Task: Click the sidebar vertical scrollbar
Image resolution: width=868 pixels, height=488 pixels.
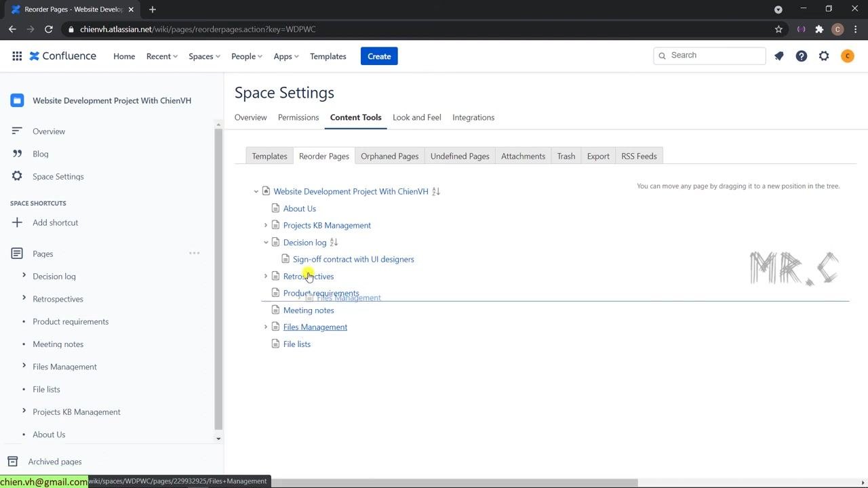Action: click(218, 279)
